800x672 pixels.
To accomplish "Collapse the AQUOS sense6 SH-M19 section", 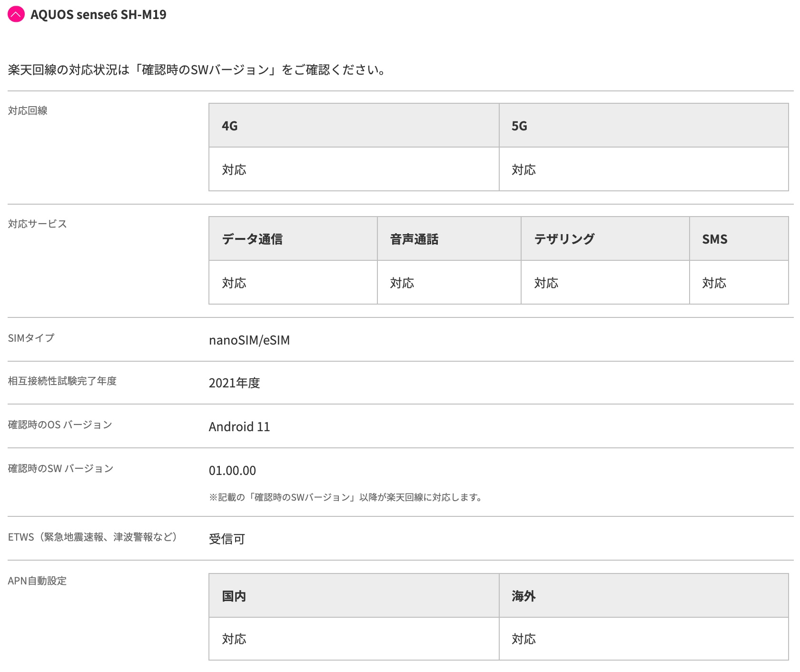I will [x=16, y=14].
